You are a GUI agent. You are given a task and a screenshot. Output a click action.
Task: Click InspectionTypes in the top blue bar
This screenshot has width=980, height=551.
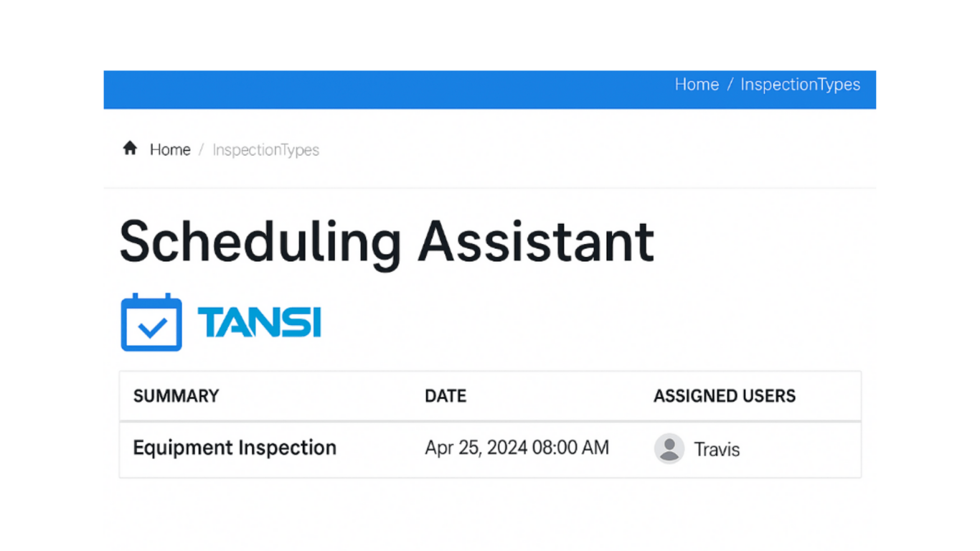[800, 84]
